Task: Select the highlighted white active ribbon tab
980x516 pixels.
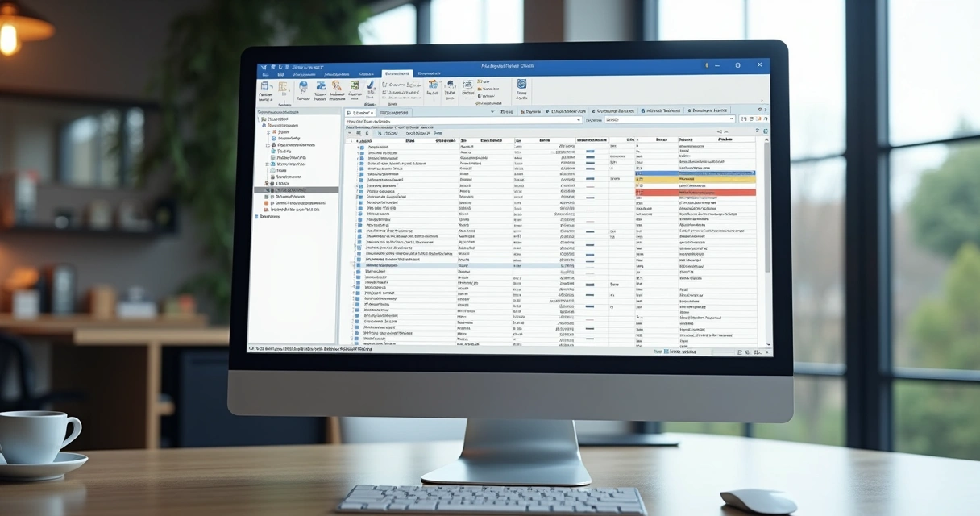Action: click(396, 73)
